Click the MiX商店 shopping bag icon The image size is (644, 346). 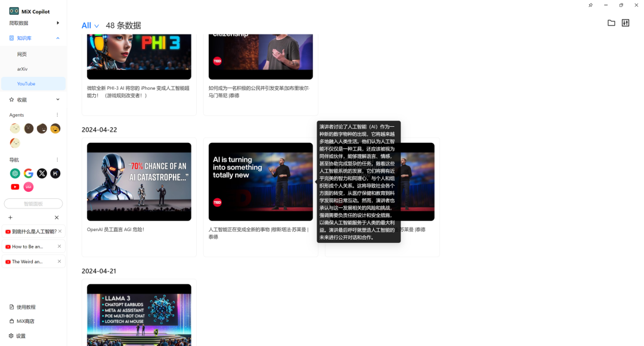point(11,321)
